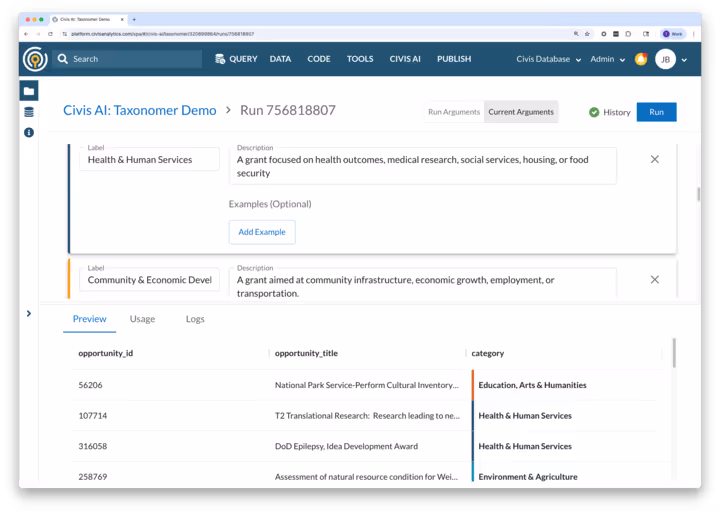720x513 pixels.
Task: Open the database stack sidebar icon
Action: [x=29, y=112]
